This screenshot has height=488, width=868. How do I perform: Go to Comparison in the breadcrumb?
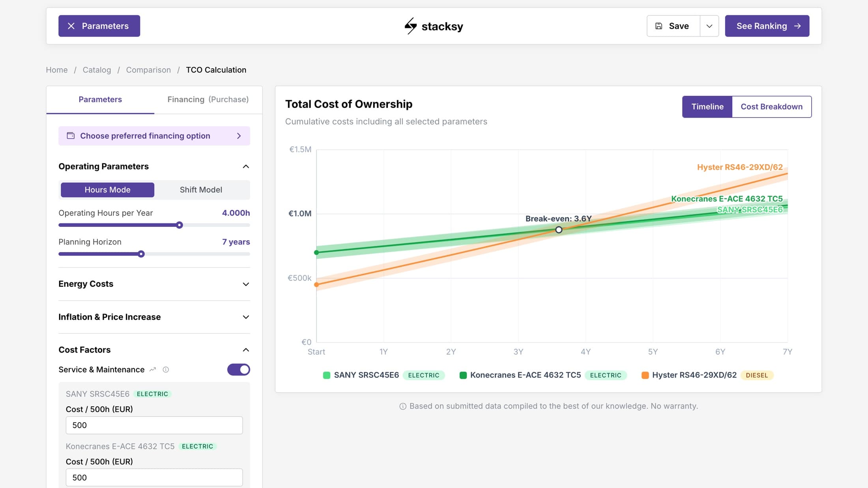click(x=148, y=70)
